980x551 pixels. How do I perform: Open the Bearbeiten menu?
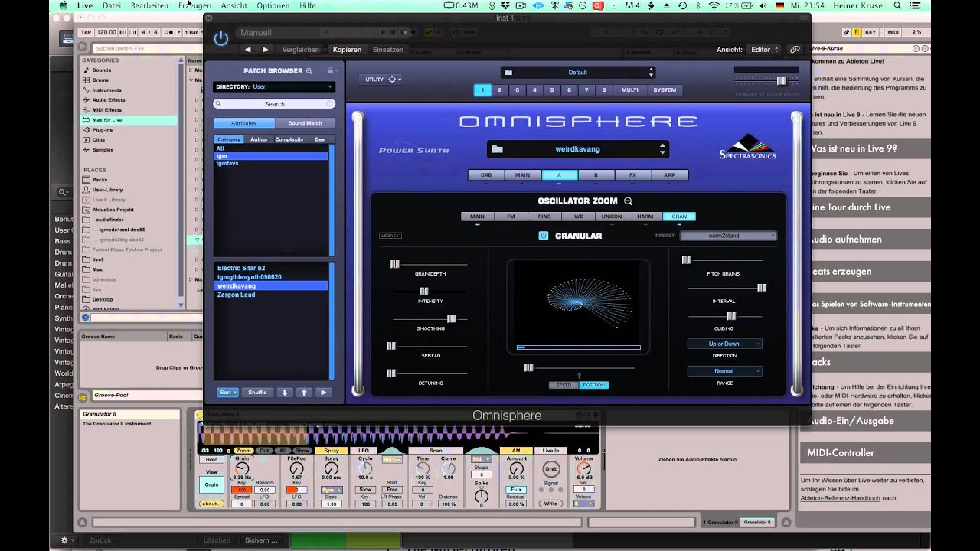pyautogui.click(x=149, y=5)
